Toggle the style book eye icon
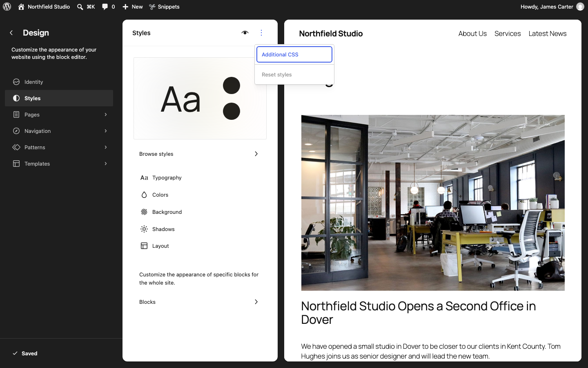The height and width of the screenshot is (368, 588). [x=245, y=33]
